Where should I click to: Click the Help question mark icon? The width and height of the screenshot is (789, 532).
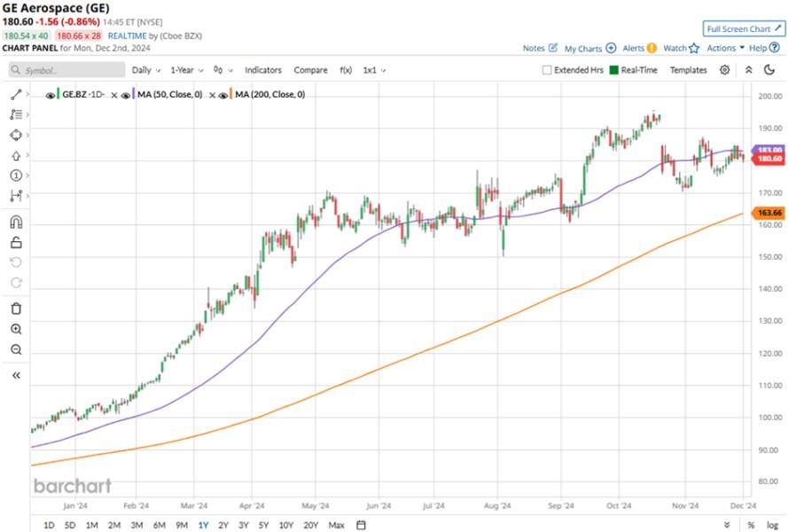[x=775, y=48]
